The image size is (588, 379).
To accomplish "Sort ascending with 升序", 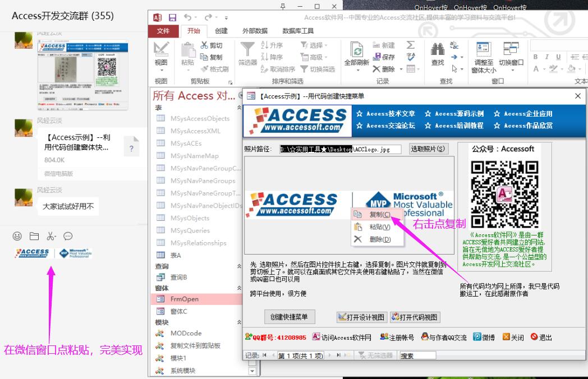I will 272,45.
